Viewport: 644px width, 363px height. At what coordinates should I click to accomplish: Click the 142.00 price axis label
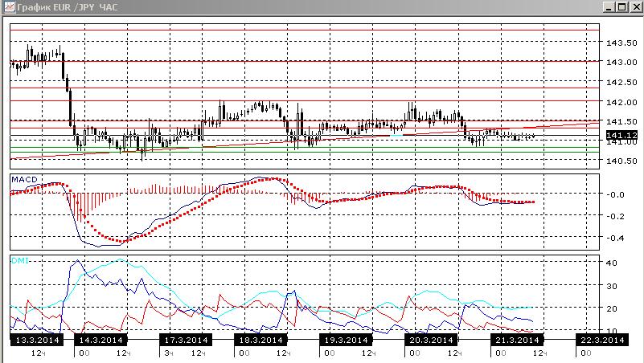tap(621, 102)
